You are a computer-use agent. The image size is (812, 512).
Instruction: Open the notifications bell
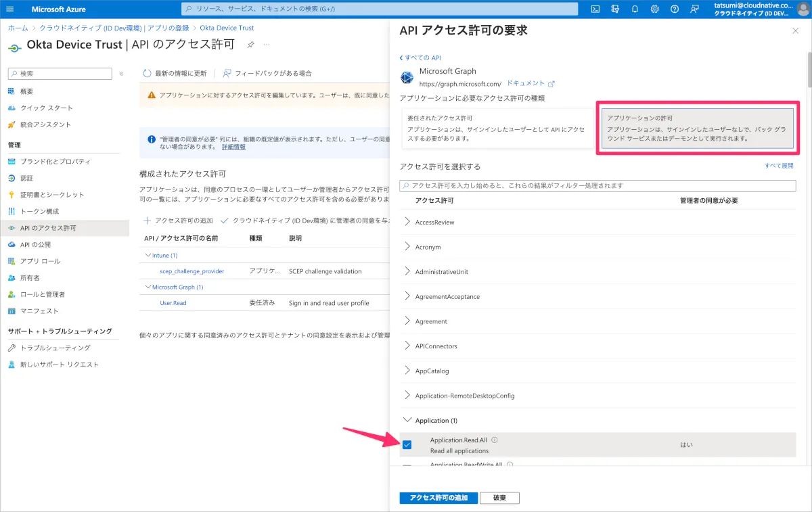635,9
